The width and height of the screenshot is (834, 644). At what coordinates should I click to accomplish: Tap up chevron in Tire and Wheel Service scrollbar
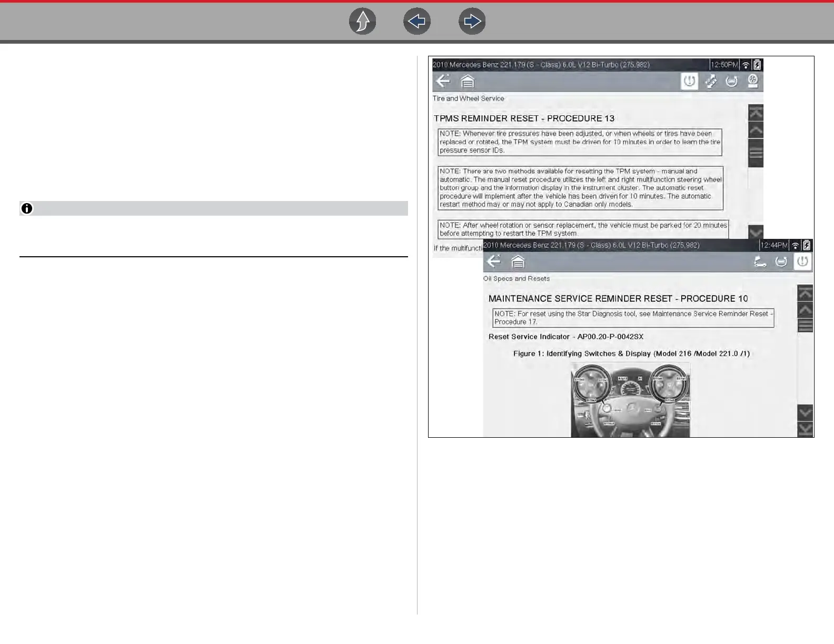coord(756,129)
